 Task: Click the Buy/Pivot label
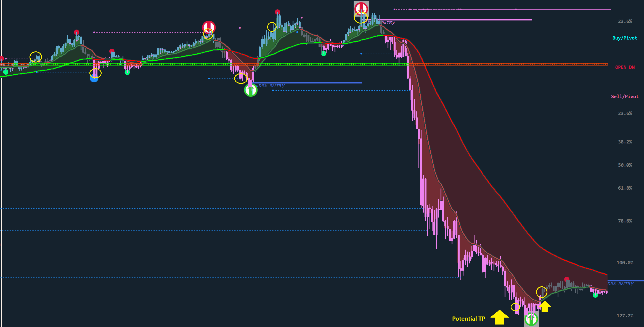(625, 38)
